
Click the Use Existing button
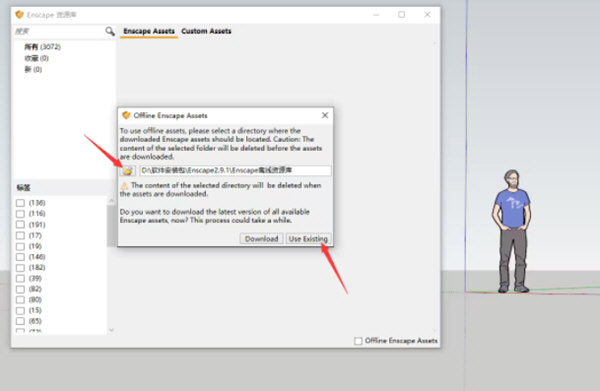tap(308, 239)
